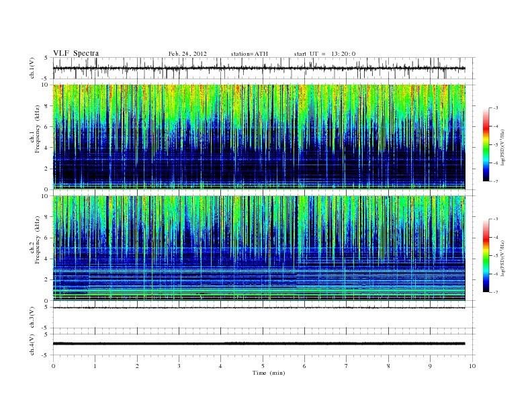
Task: Click the ch.1 color bar "log(PSD)(V²/Hz)" label
Action: click(x=503, y=147)
